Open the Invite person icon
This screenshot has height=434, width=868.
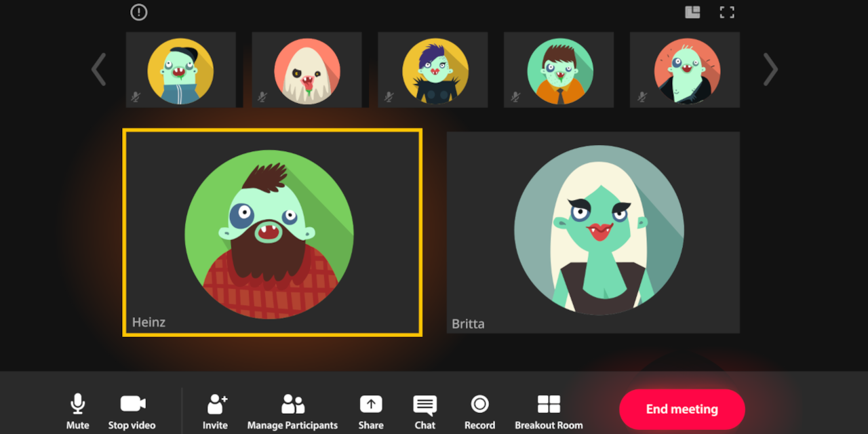coord(216,404)
